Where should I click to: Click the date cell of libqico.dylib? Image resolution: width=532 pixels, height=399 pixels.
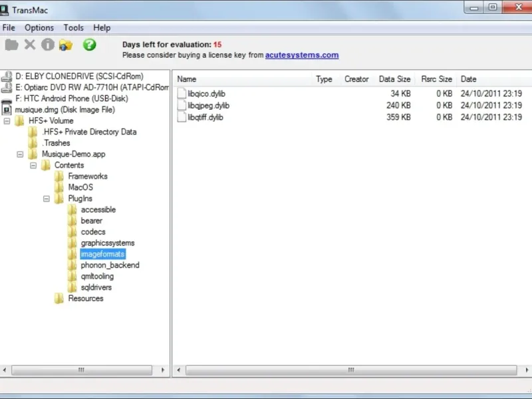491,94
